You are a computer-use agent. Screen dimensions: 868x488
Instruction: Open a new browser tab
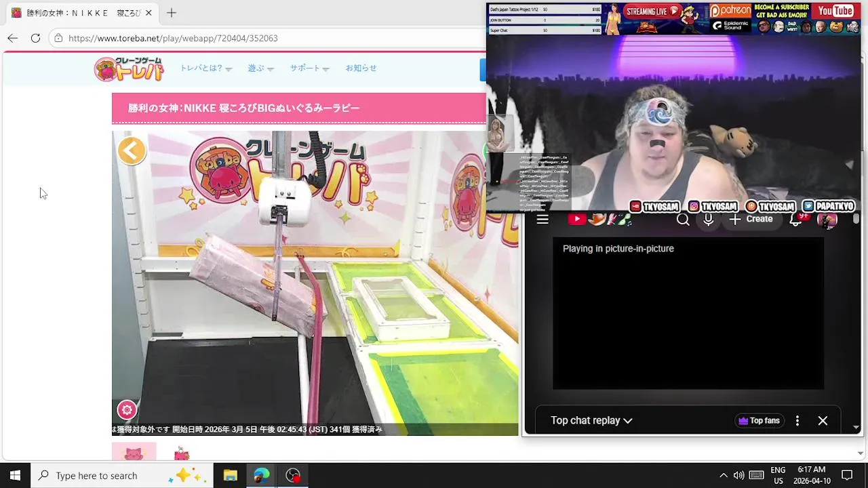tap(172, 13)
